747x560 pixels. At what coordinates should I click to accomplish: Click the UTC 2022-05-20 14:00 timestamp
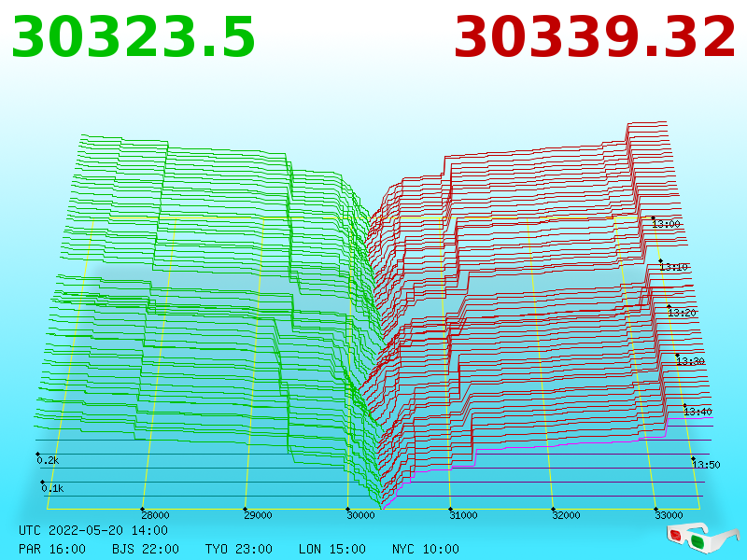coord(93,530)
